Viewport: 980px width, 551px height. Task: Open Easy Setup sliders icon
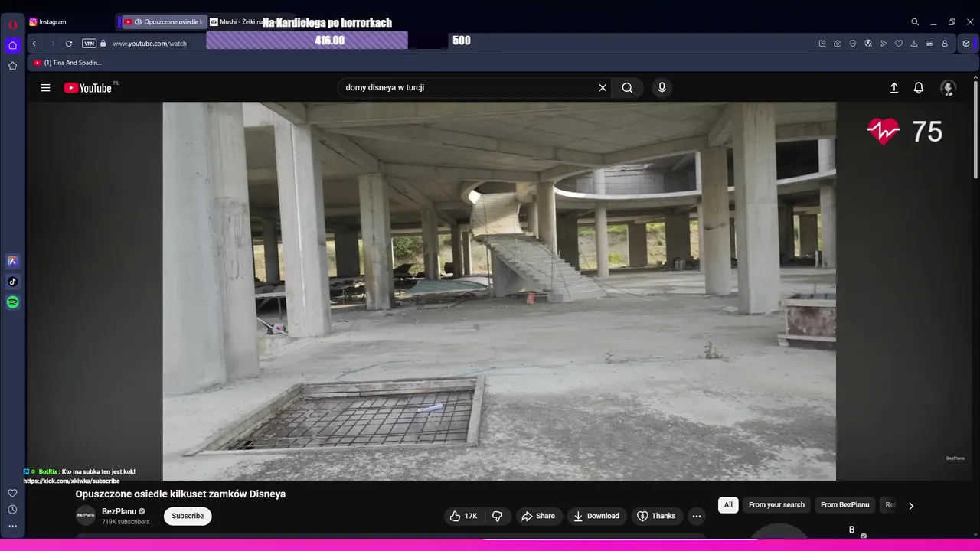[x=929, y=44]
